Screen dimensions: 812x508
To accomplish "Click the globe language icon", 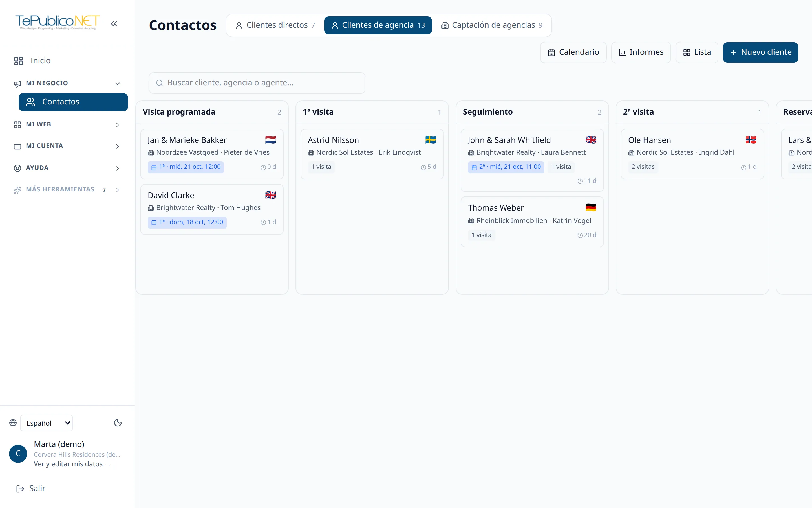I will [x=13, y=423].
